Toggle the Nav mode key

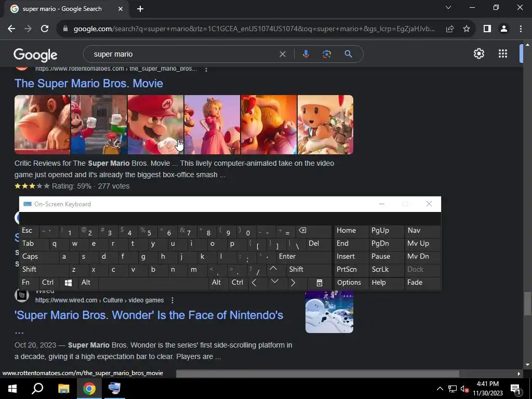tap(422, 231)
